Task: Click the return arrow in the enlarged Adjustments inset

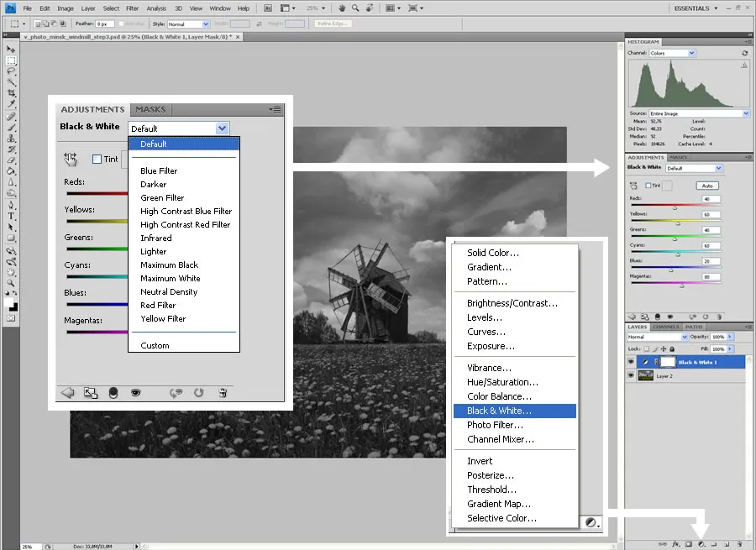Action: coord(67,393)
